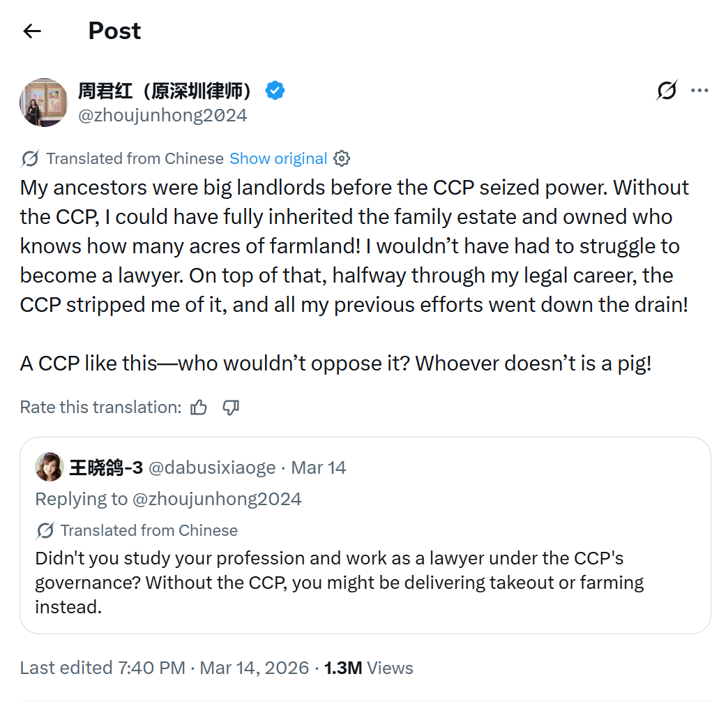Open the Grok icon near More menu
Image resolution: width=728 pixels, height=704 pixels.
point(667,91)
